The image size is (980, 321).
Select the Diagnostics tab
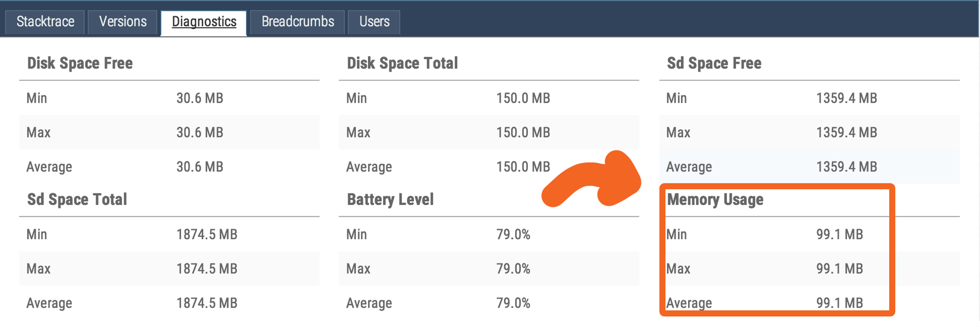[x=204, y=22]
